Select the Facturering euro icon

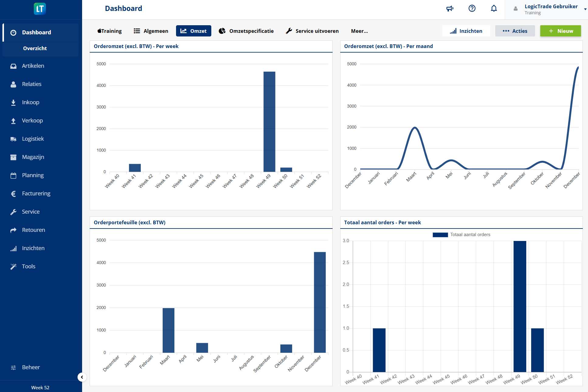(x=13, y=194)
